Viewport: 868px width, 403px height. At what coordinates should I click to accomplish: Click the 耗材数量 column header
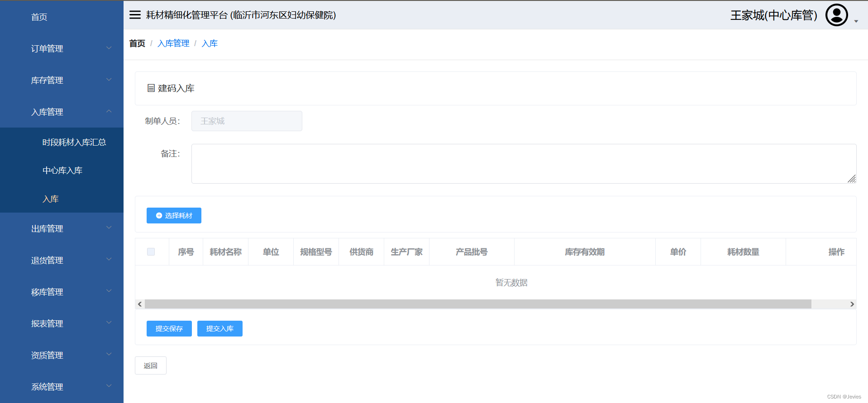(743, 252)
